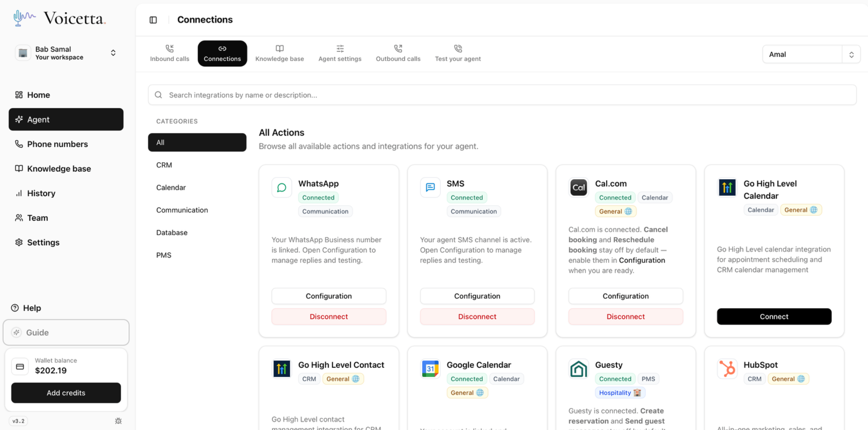Select the All category filter

[197, 142]
